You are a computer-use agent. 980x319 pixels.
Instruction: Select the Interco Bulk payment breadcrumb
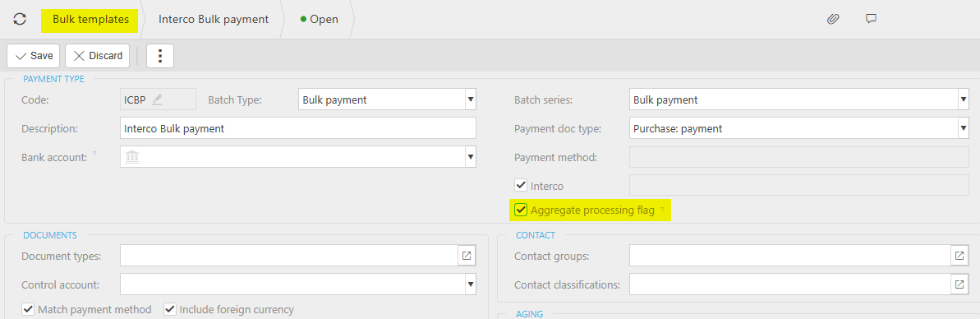[214, 20]
